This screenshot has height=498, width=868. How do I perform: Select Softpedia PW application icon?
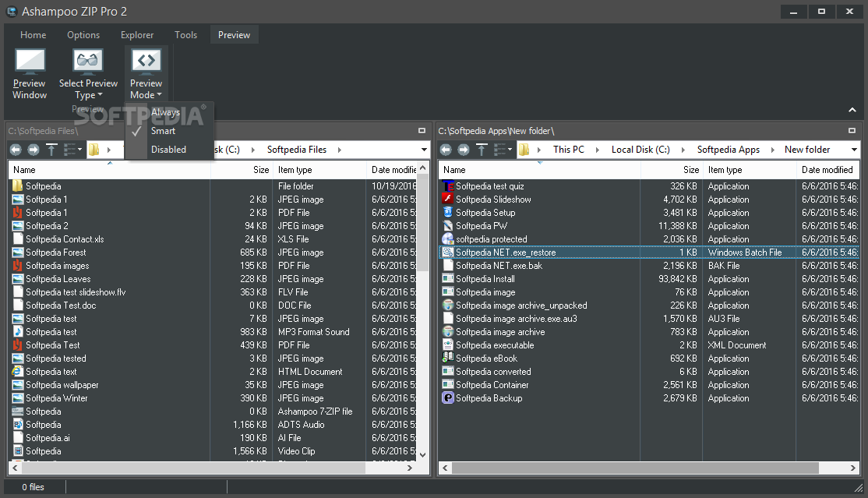tap(448, 226)
